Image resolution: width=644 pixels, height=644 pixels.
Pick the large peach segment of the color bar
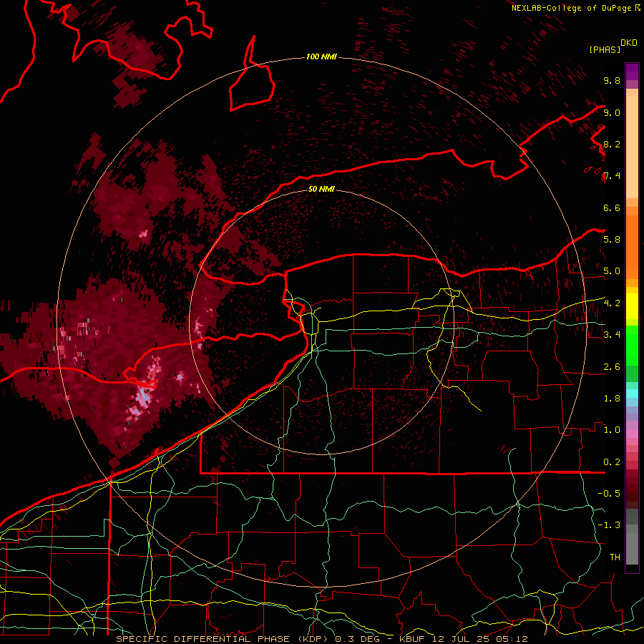(x=632, y=148)
